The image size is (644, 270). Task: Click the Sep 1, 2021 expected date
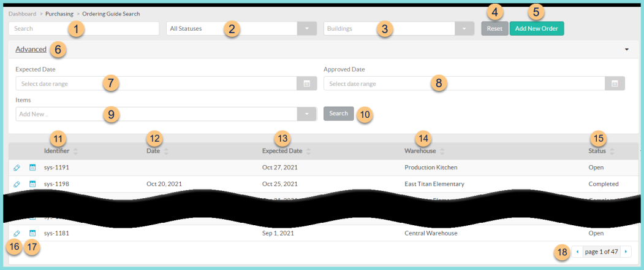coord(278,233)
